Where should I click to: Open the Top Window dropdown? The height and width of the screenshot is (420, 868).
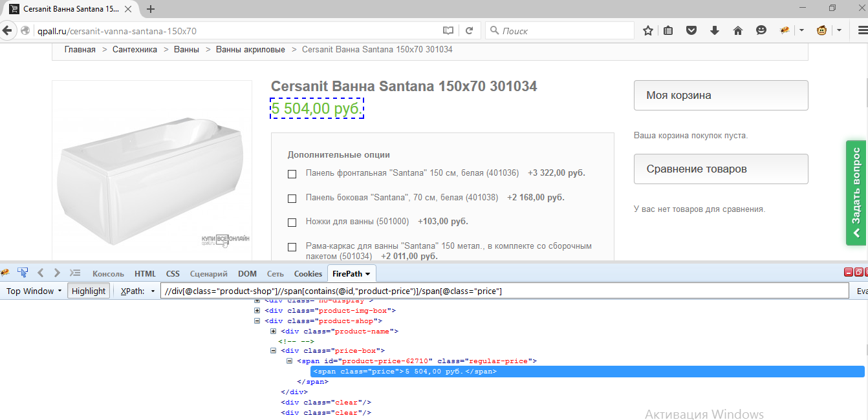[x=34, y=291]
